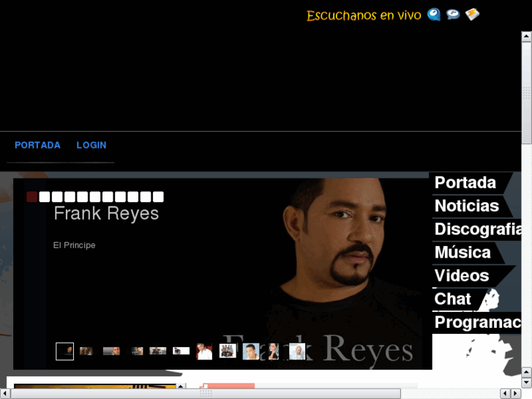Open the Chat menu item
This screenshot has height=399, width=532.
453,299
